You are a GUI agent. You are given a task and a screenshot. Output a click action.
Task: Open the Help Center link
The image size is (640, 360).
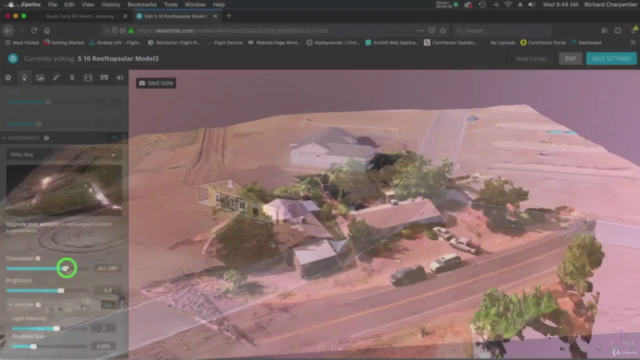tap(531, 58)
